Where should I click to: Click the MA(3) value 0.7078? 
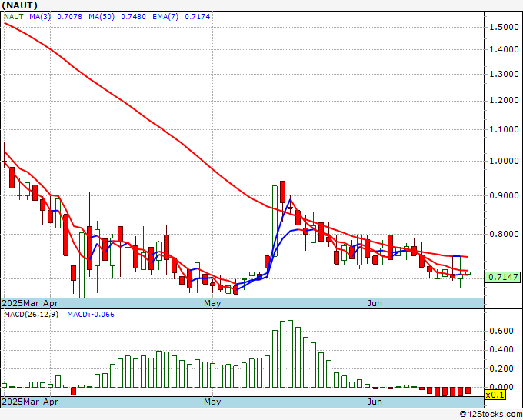(x=69, y=17)
